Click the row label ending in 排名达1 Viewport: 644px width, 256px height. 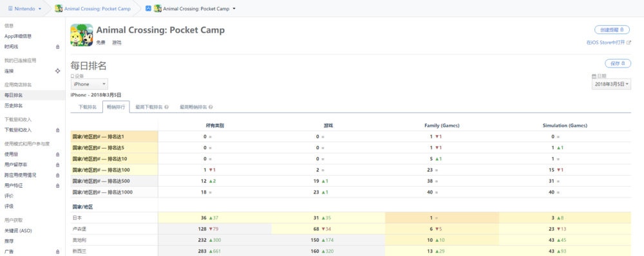[97, 136]
